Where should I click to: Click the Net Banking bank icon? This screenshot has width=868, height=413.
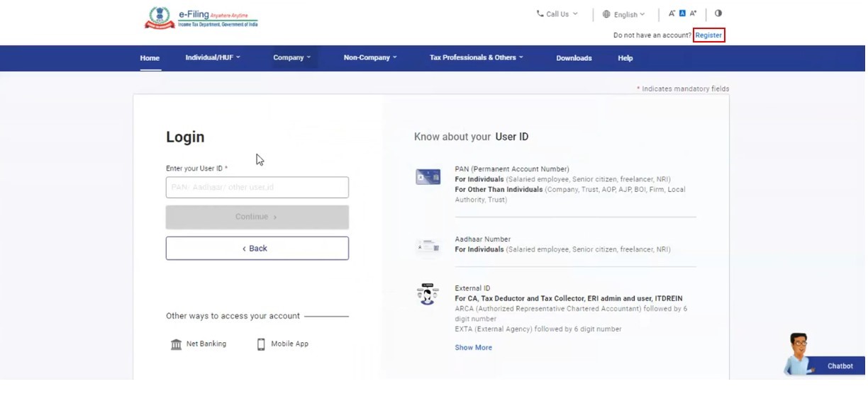click(176, 344)
